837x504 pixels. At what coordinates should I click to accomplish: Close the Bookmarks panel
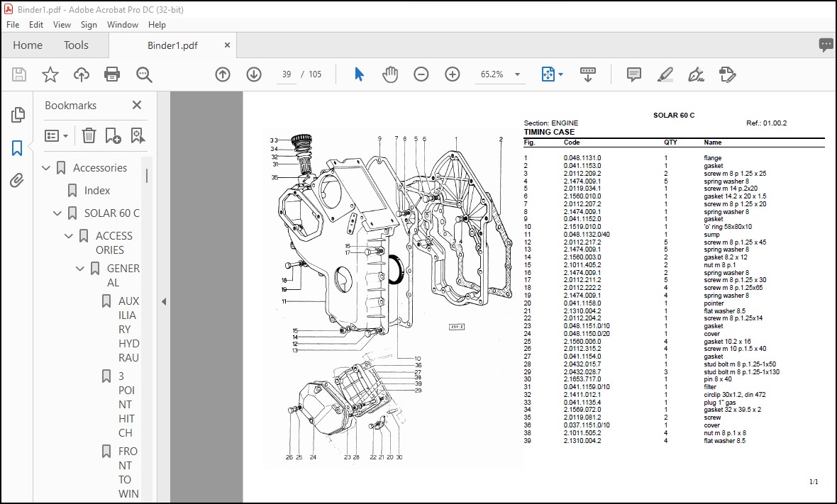137,105
